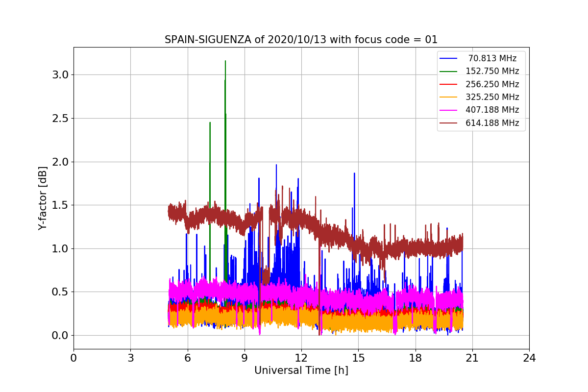Click the orange line swatch in the legend
Screen dimensions: 588x392
[x=449, y=97]
